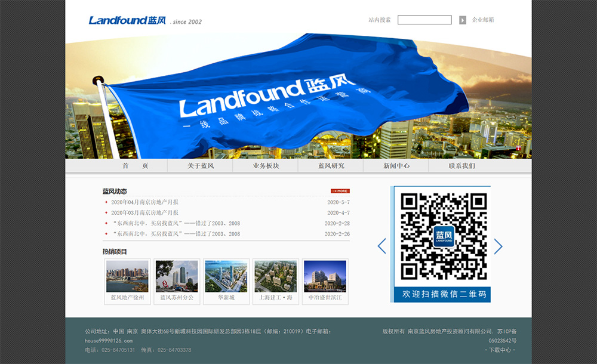This screenshot has width=597, height=364.
Task: Click the search submit arrow button
Action: pos(463,20)
